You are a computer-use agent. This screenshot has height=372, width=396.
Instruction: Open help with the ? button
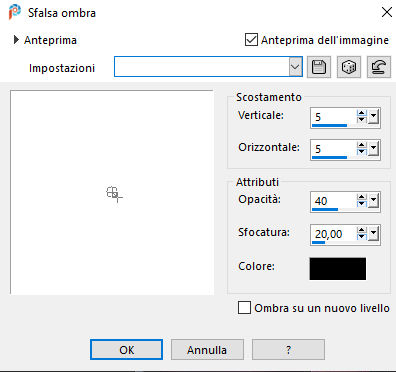coord(288,350)
